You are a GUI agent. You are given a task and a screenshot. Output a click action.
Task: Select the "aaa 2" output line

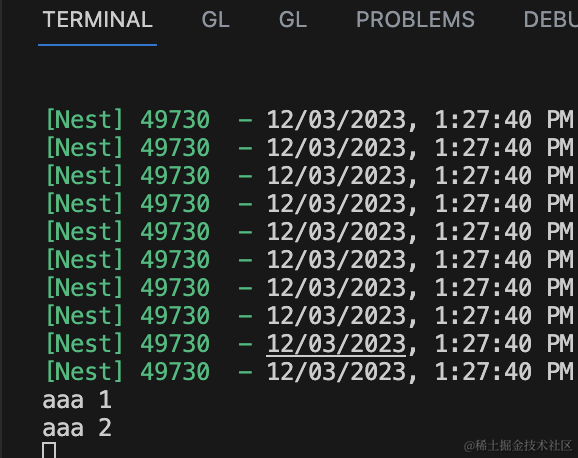coord(77,428)
